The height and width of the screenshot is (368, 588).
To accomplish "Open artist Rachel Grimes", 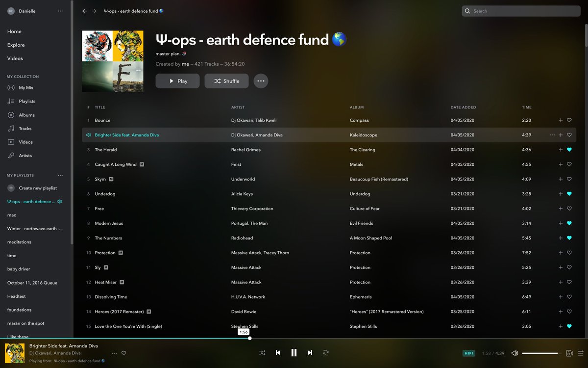I will pyautogui.click(x=246, y=150).
